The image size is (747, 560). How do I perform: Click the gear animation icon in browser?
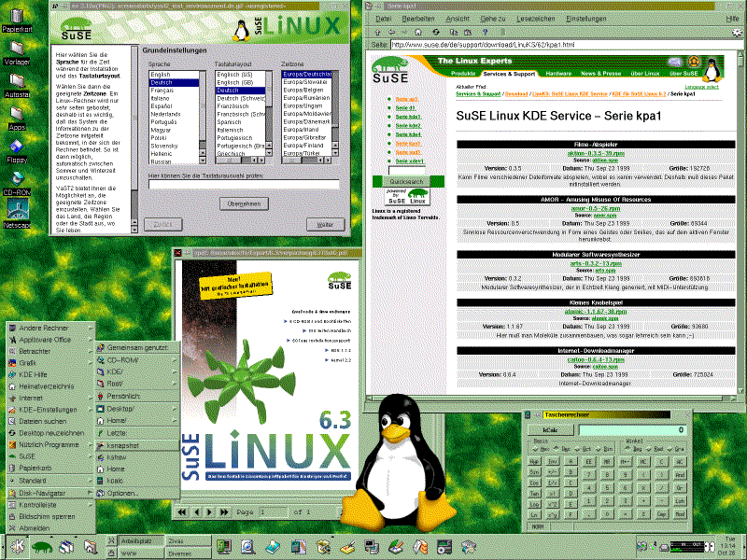coord(737,33)
